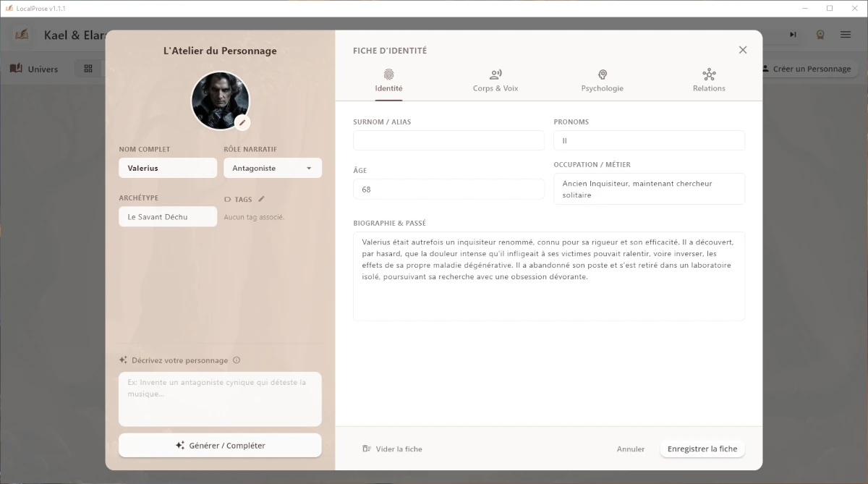The width and height of the screenshot is (868, 484).
Task: Click the badge icon in the top bar
Action: (820, 35)
